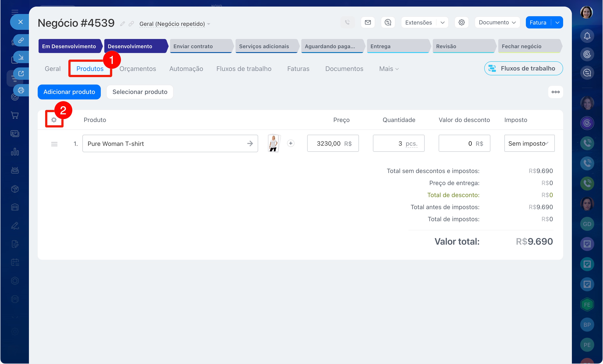Copy deal link with chain icon

(131, 24)
